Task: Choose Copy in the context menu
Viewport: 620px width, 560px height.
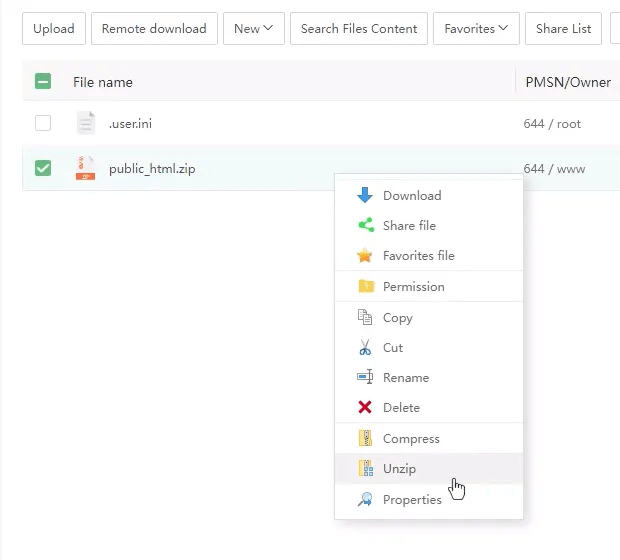Action: tap(429, 318)
